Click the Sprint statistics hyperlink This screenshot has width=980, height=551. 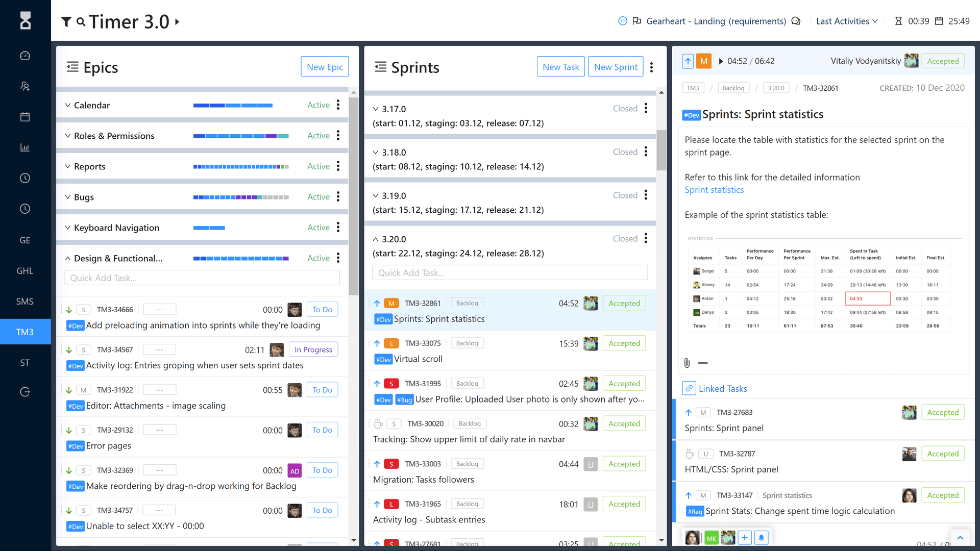[714, 190]
